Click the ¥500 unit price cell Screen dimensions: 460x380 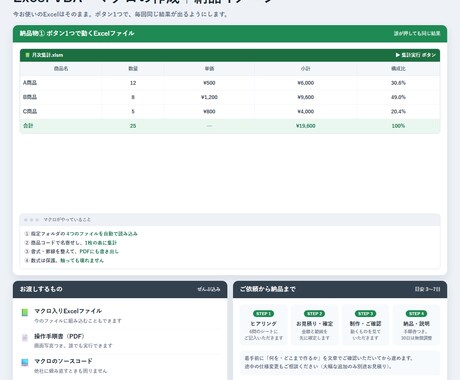(x=209, y=83)
